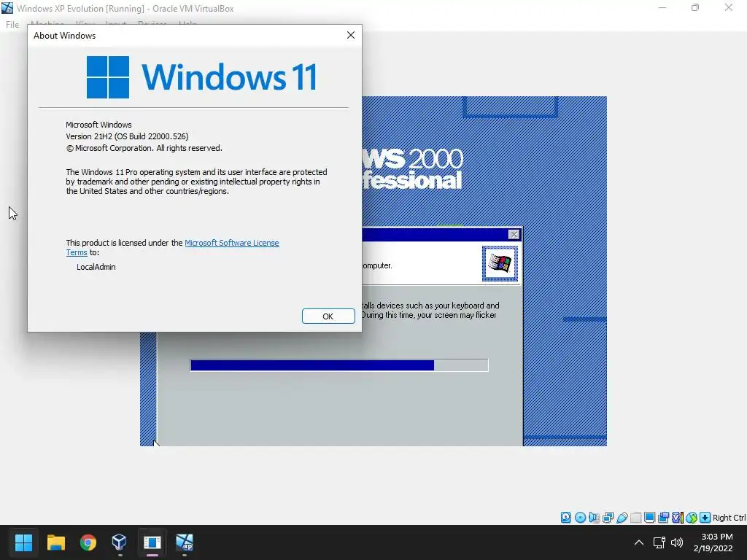Select the About Windows winver taskbar icon
The width and height of the screenshot is (747, 560).
(152, 542)
